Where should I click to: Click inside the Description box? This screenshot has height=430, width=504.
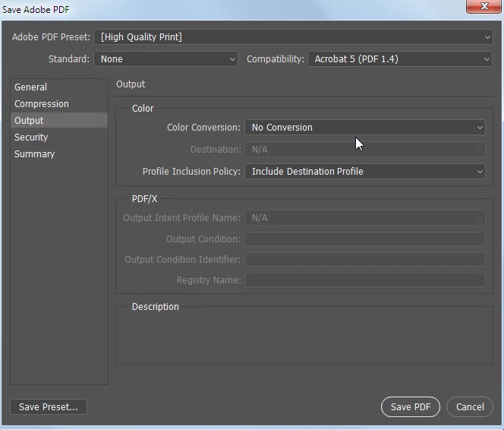pos(304,337)
